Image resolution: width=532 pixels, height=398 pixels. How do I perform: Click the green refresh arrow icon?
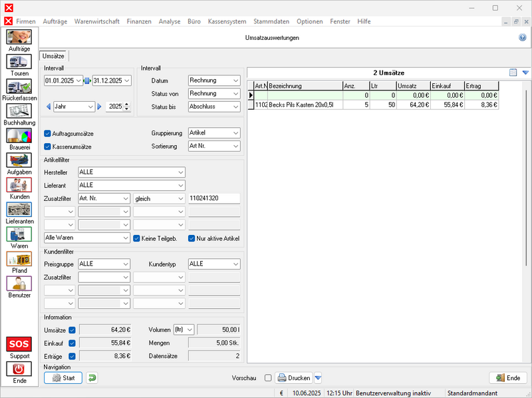[x=92, y=378]
